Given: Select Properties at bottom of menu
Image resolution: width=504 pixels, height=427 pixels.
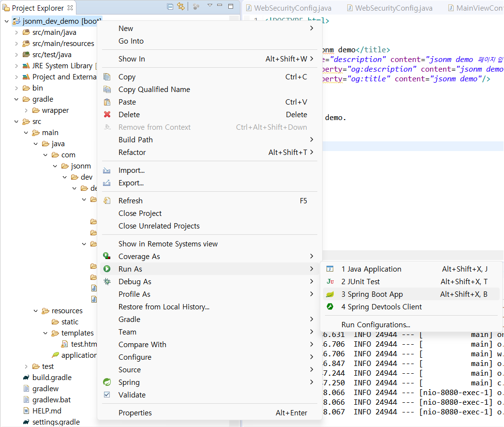Looking at the screenshot, I should (x=209, y=413).
